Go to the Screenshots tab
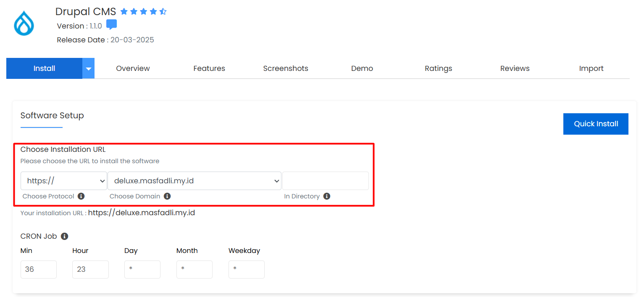 [x=286, y=68]
